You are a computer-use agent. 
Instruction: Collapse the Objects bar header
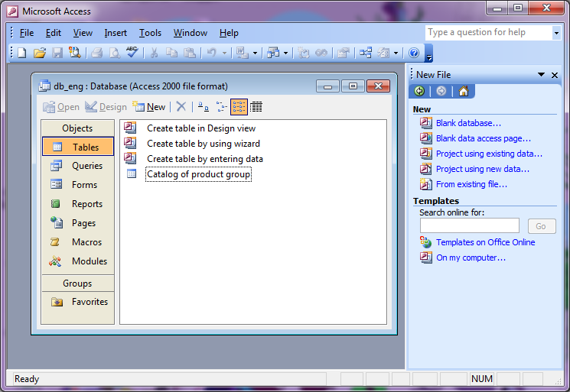[x=77, y=128]
